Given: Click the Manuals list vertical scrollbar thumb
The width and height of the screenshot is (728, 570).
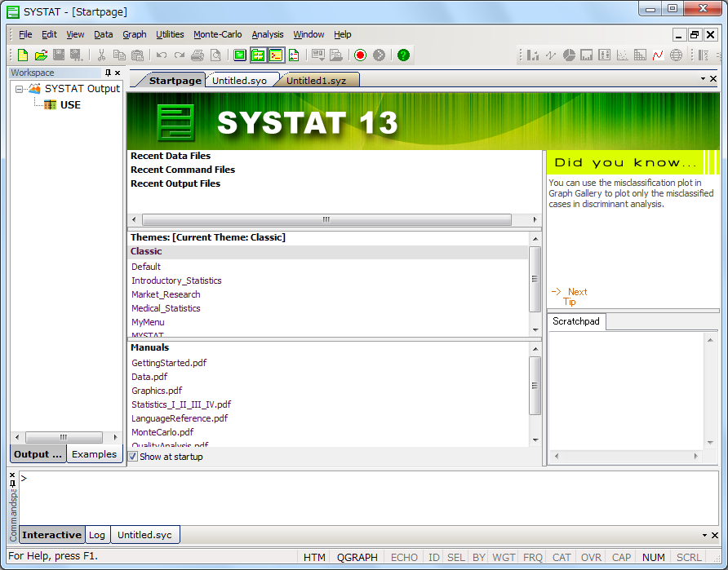Looking at the screenshot, I should 535,386.
